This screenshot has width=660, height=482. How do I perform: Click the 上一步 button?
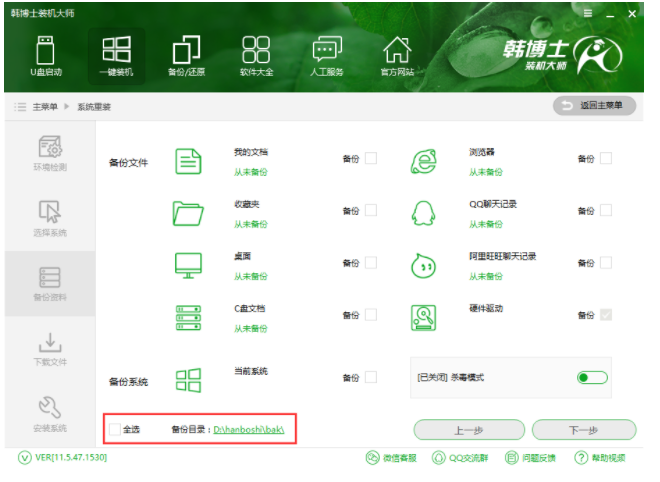(x=466, y=430)
